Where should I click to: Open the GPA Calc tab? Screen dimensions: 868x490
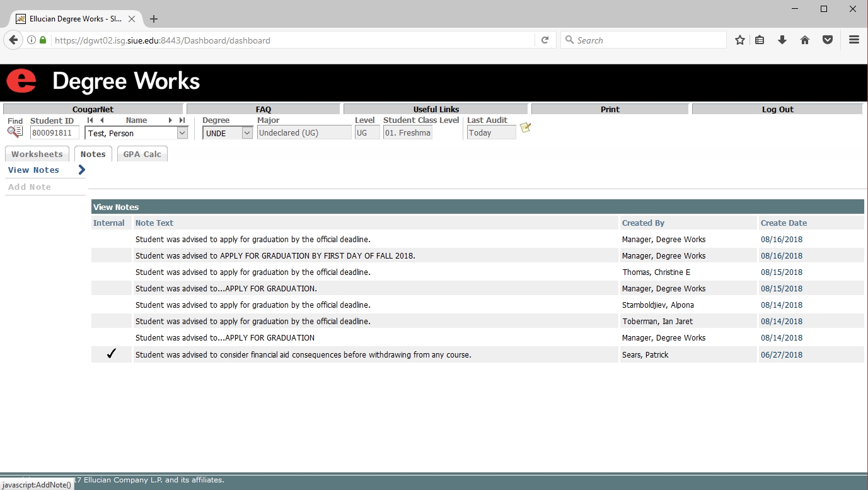pos(142,154)
